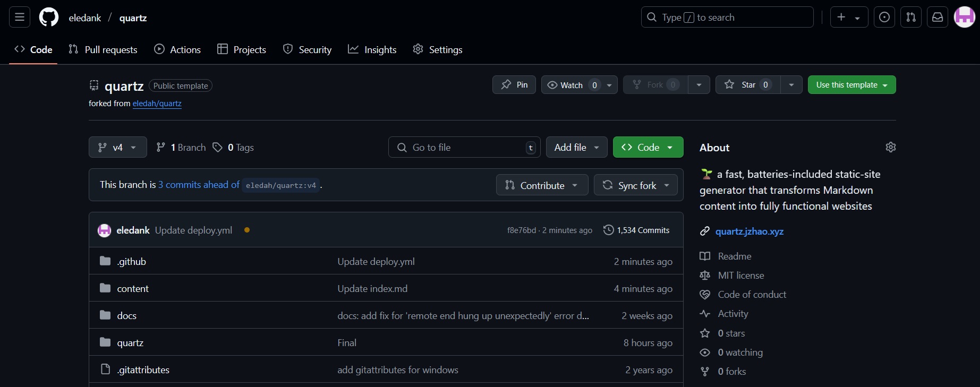Pin the quartz repository

click(x=514, y=85)
